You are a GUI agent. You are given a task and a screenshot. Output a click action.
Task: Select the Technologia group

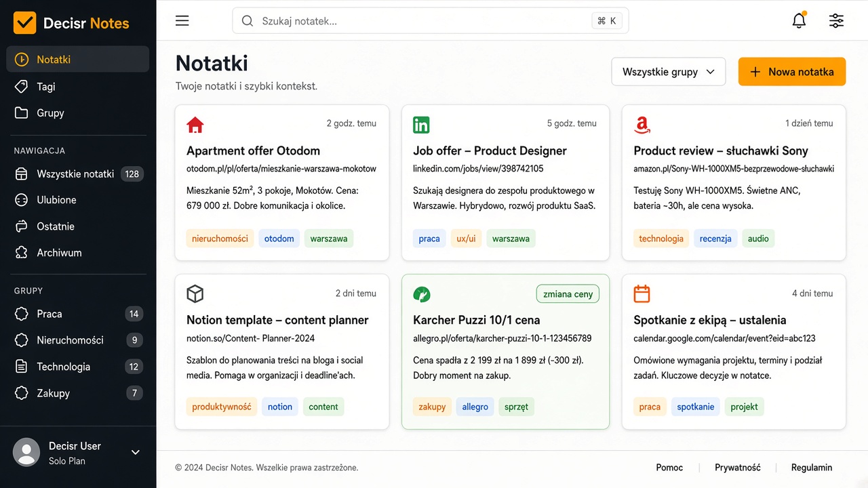click(78, 367)
